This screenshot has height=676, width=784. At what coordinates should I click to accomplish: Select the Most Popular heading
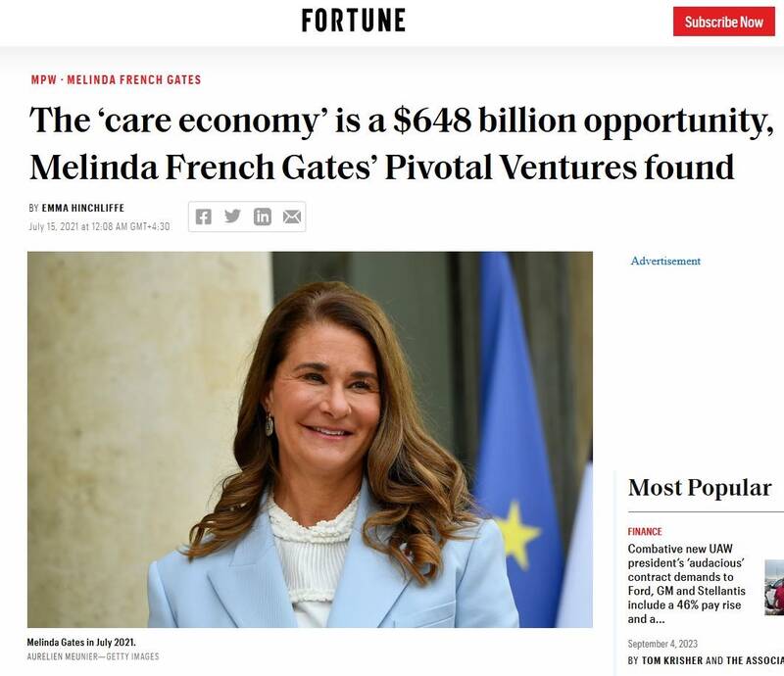(699, 488)
